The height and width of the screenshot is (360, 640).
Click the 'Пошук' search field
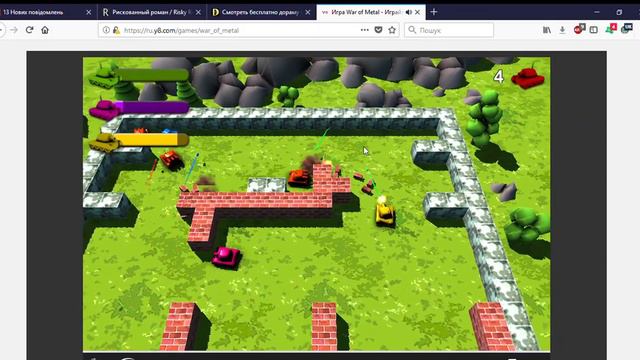[x=449, y=30]
